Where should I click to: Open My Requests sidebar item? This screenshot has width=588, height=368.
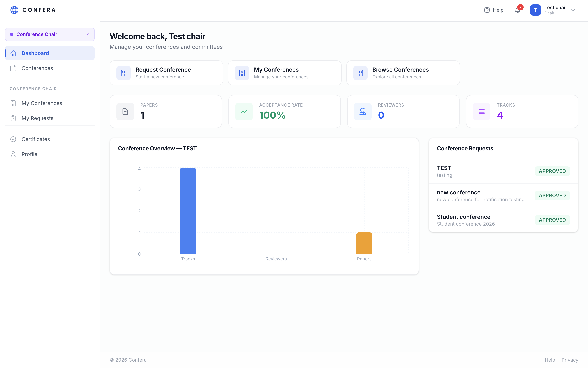[x=50, y=118]
